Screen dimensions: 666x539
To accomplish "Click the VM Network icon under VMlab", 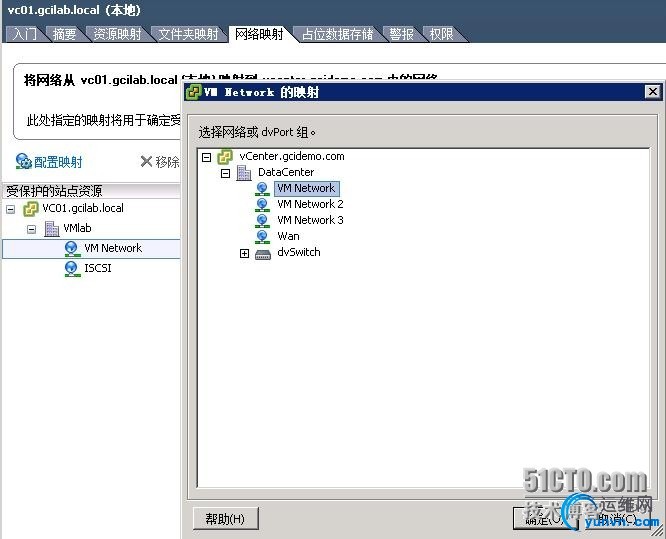I will [x=72, y=249].
